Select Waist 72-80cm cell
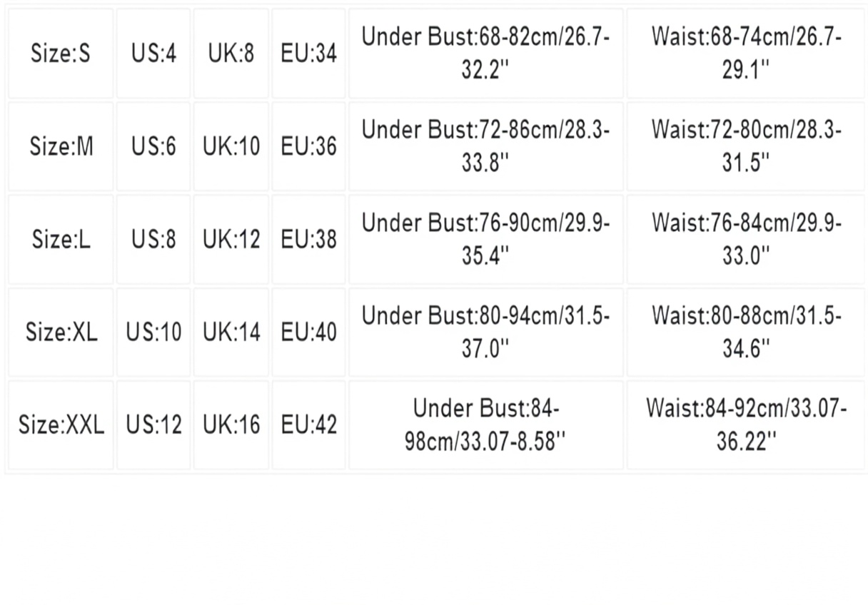The width and height of the screenshot is (868, 605). click(746, 146)
